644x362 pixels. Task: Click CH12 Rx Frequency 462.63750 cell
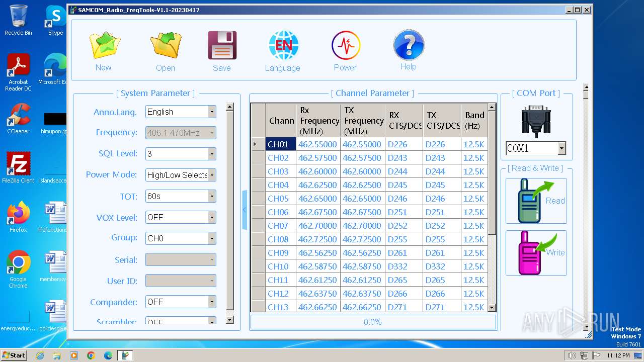pyautogui.click(x=318, y=294)
